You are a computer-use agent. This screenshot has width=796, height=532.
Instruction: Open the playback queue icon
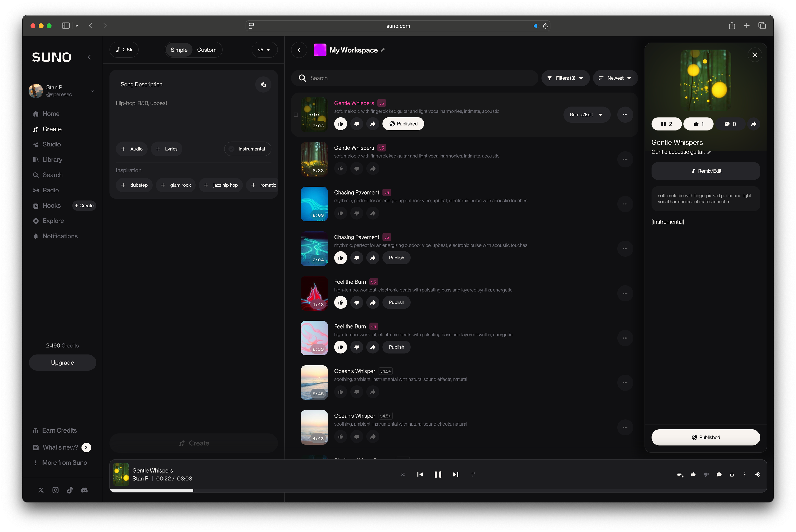coord(680,475)
